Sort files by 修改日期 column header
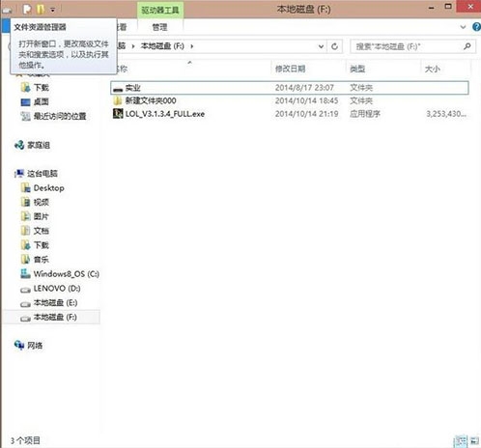481x448 pixels. [291, 69]
